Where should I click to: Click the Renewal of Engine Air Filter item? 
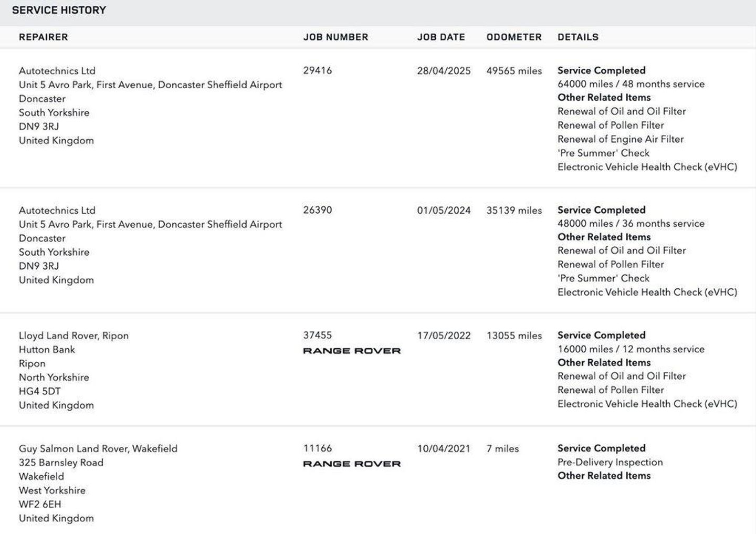[x=621, y=139]
